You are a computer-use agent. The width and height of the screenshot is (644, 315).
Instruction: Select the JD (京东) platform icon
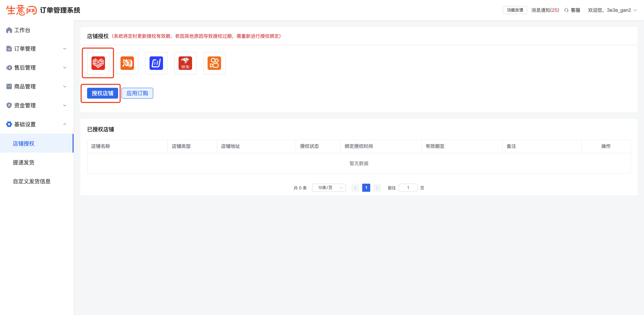click(185, 63)
